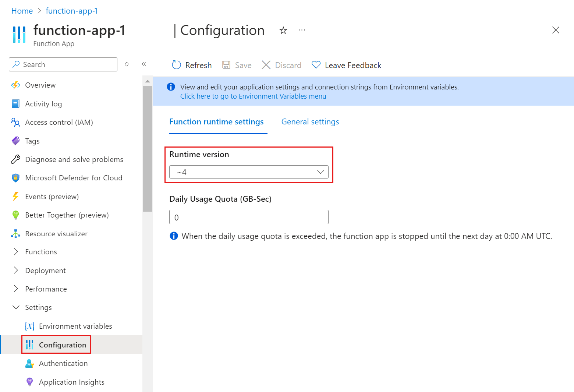
Task: Open Diagnose and solve problems icon
Action: pos(15,159)
